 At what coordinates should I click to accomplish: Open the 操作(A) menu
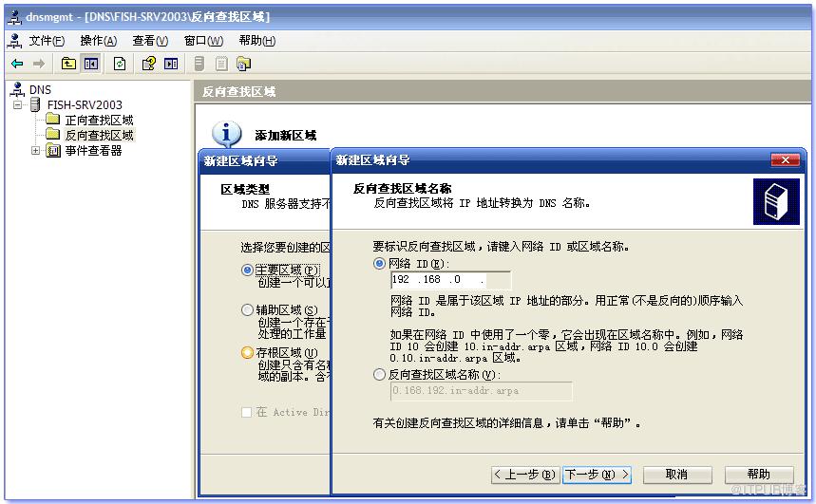(x=99, y=41)
